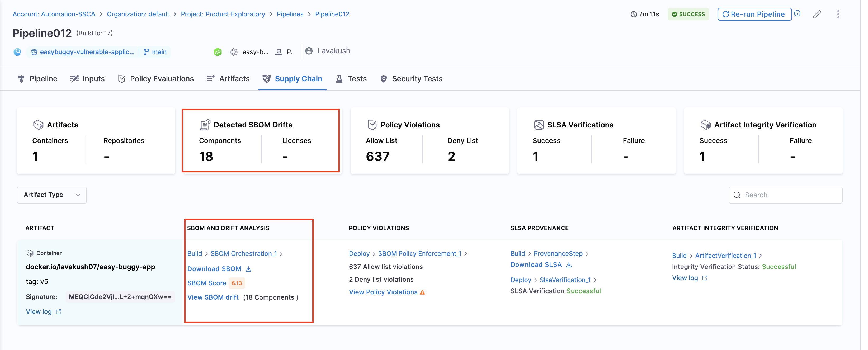
Task: Click the Lavakush user avatar icon
Action: 309,51
